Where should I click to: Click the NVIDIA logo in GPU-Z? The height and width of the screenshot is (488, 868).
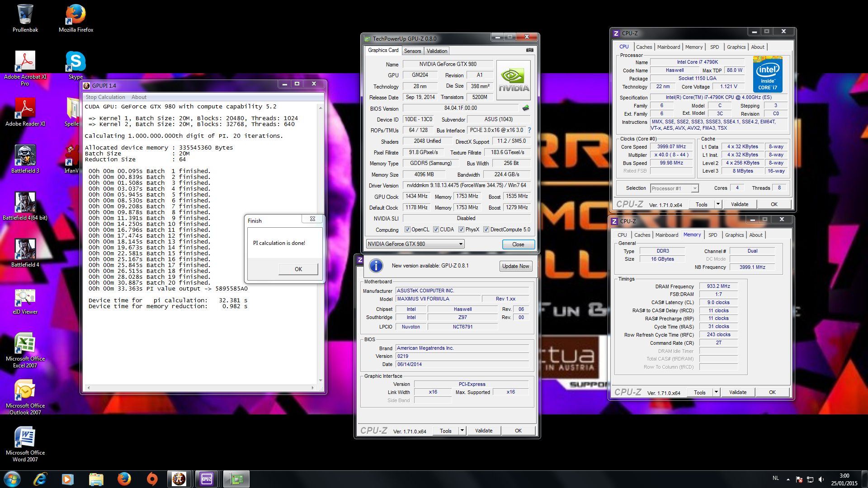click(x=514, y=80)
